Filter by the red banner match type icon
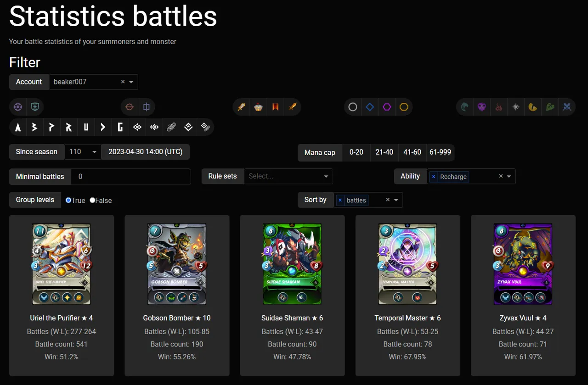This screenshot has height=385, width=588. 275,107
